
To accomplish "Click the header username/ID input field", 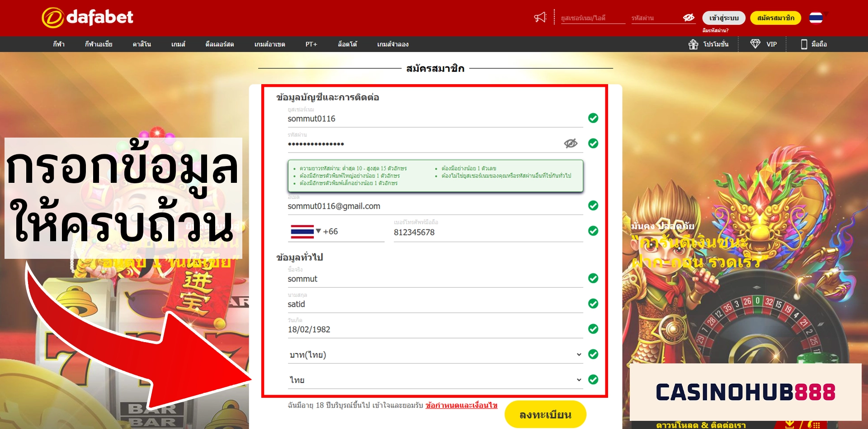I will pos(593,18).
